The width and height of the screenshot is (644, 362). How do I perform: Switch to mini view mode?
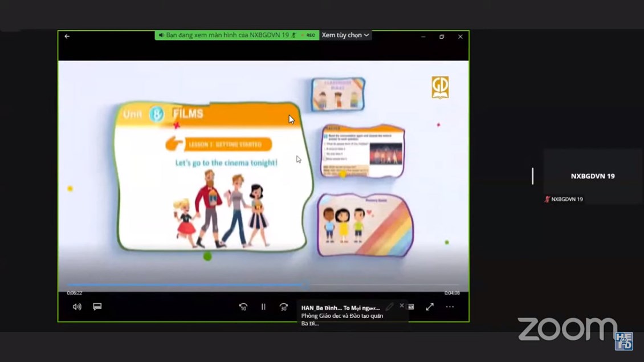tap(411, 307)
